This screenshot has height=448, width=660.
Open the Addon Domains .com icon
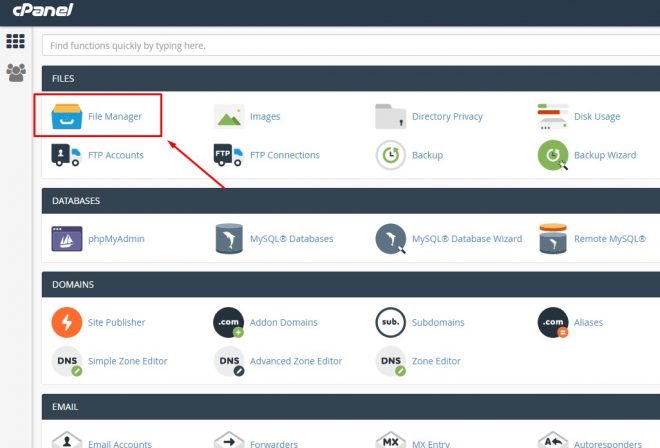[229, 323]
